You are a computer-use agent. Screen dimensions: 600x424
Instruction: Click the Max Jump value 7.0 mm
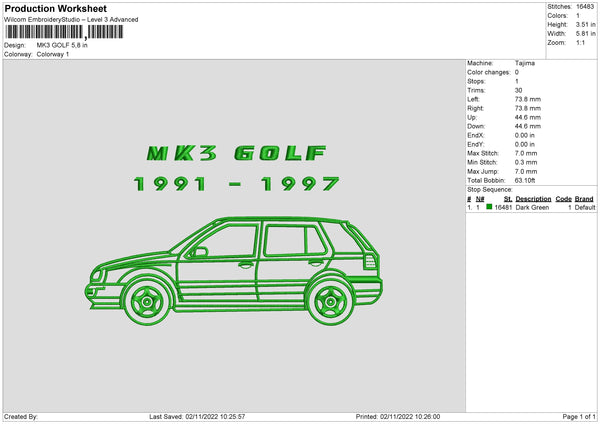526,171
